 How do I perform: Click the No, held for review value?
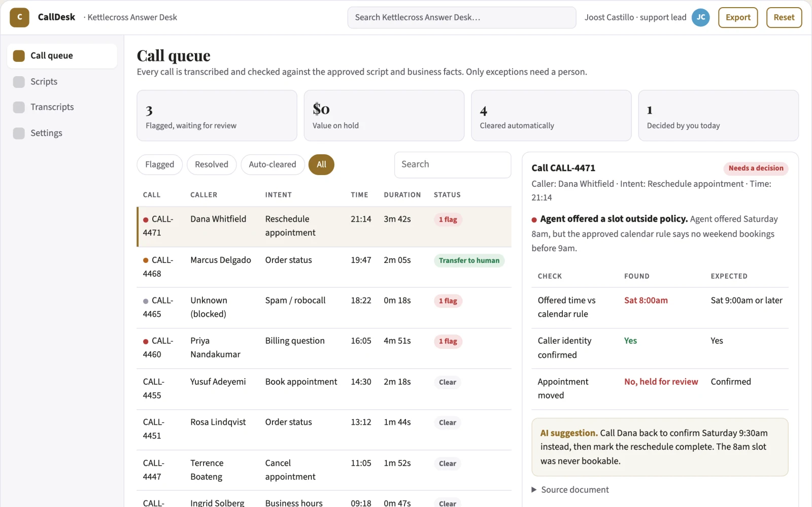(x=661, y=382)
